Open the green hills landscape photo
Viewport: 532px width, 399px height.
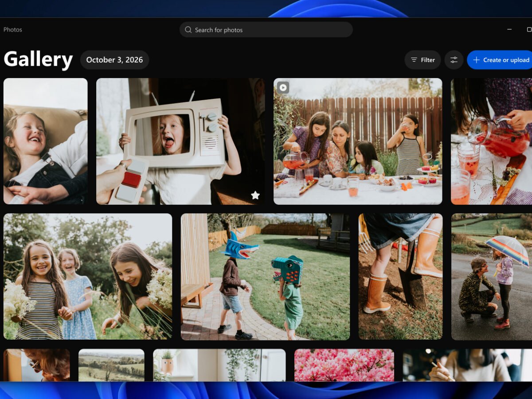[x=111, y=365]
